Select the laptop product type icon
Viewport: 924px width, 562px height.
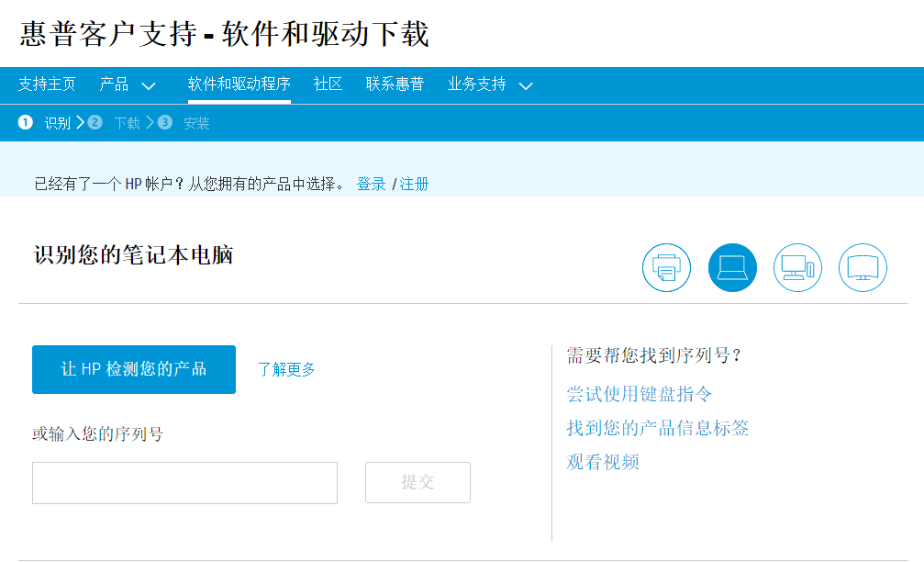732,268
